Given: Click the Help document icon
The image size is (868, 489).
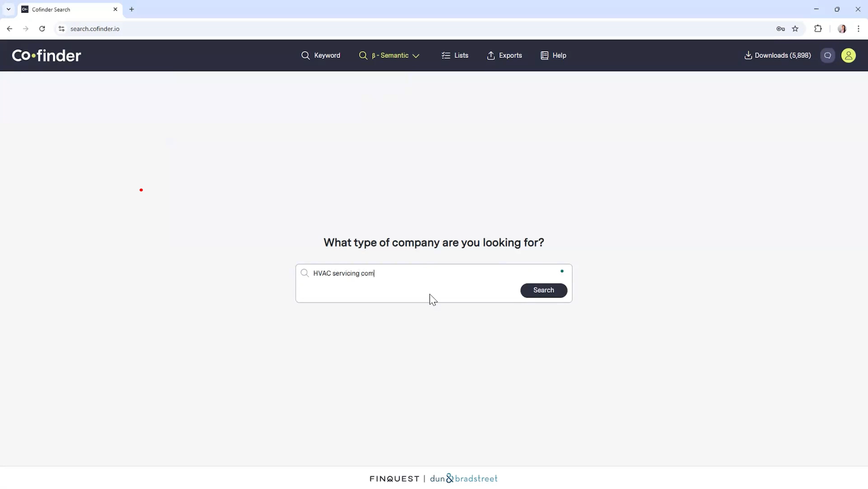Looking at the screenshot, I should [544, 55].
